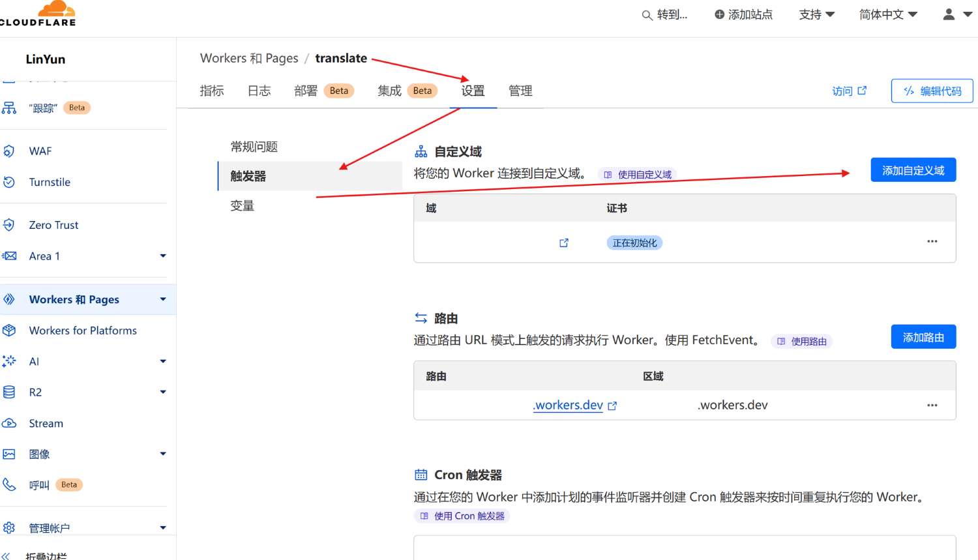Screen dimensions: 978x560
Task: Switch to the 日志 tab
Action: click(x=259, y=91)
